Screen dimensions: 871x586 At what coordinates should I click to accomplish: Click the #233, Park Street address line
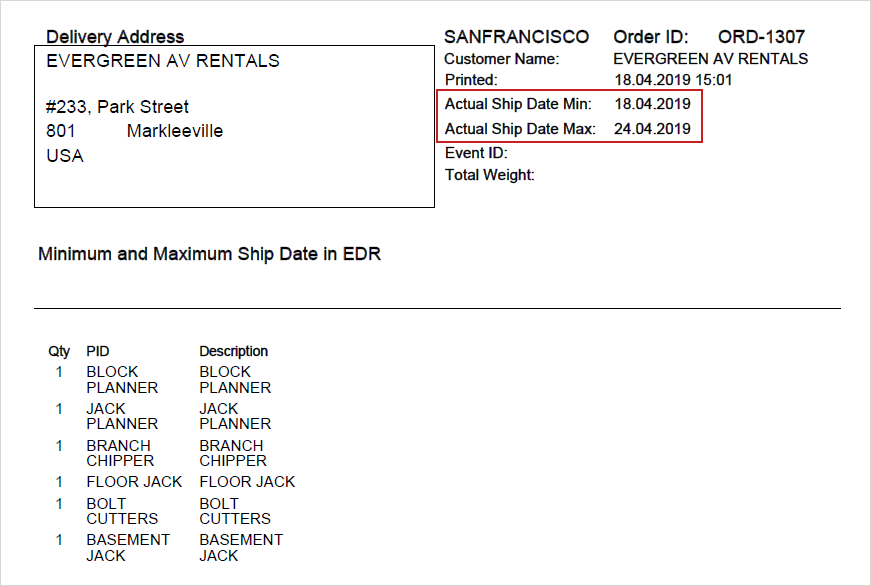point(118,107)
